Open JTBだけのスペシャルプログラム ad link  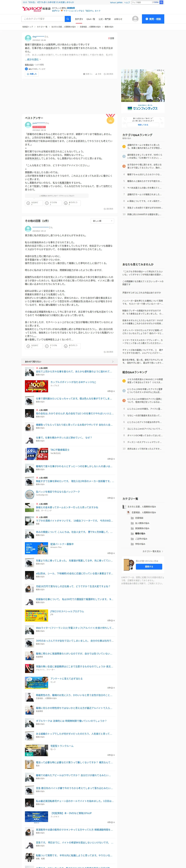point(67,611)
